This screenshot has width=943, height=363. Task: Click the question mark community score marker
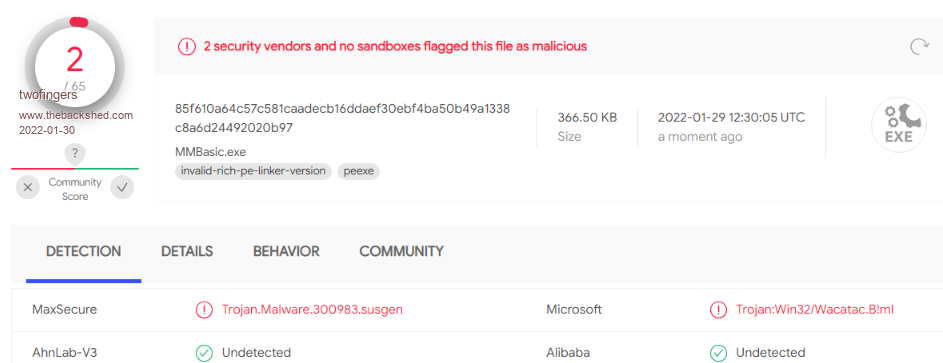75,153
